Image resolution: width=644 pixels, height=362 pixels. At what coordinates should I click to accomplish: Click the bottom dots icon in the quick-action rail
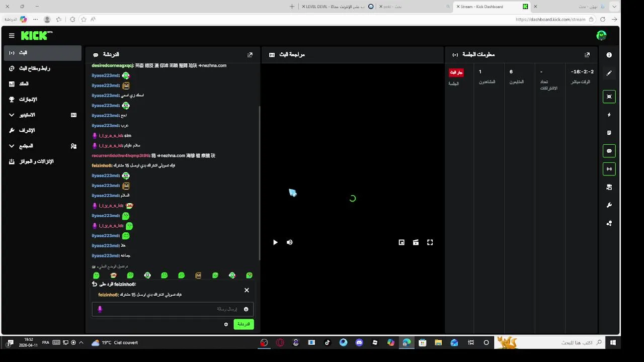[609, 223]
